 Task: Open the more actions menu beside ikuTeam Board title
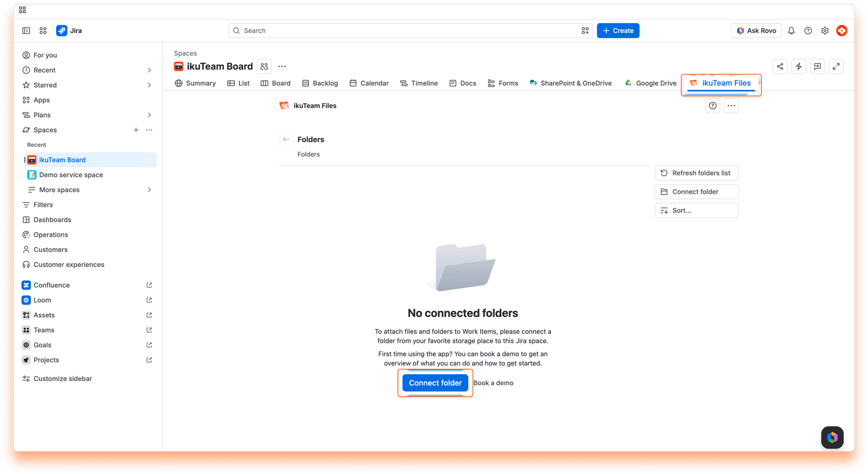pyautogui.click(x=282, y=66)
